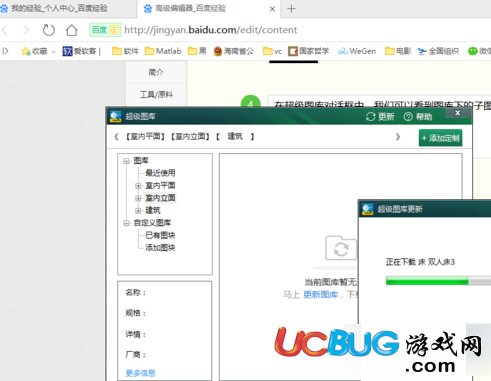Click the empty library refresh folder icon

341,248
